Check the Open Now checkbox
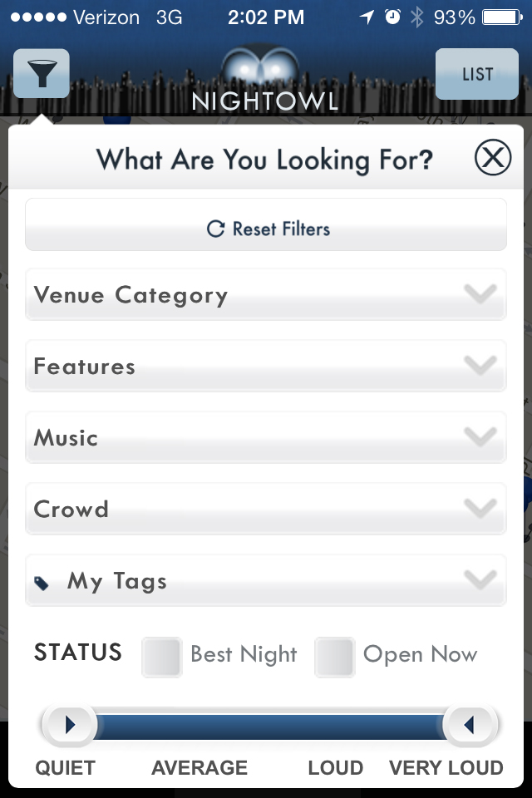 [334, 657]
